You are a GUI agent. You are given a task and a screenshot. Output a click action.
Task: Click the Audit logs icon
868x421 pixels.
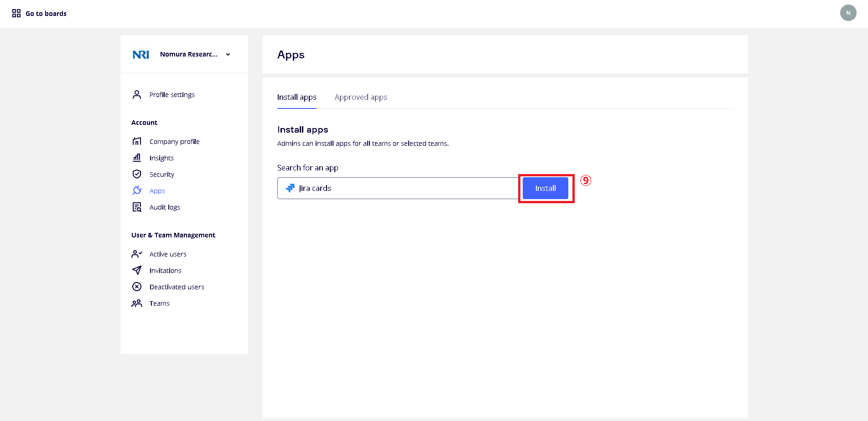coord(137,207)
